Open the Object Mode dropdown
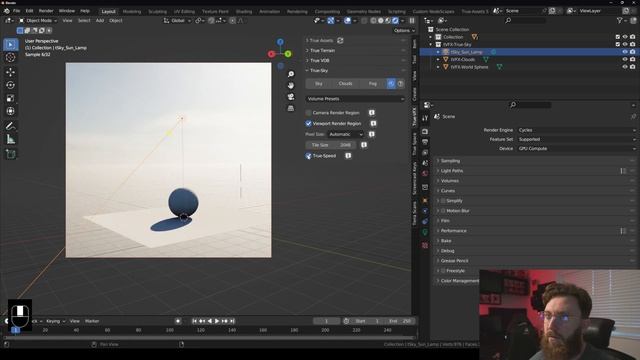640x360 pixels. point(38,20)
